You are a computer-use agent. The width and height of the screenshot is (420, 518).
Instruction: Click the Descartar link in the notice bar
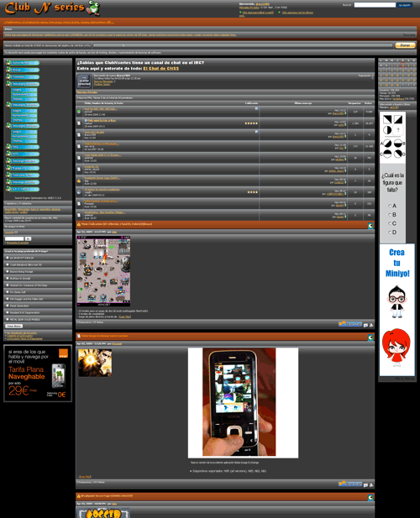409,35
